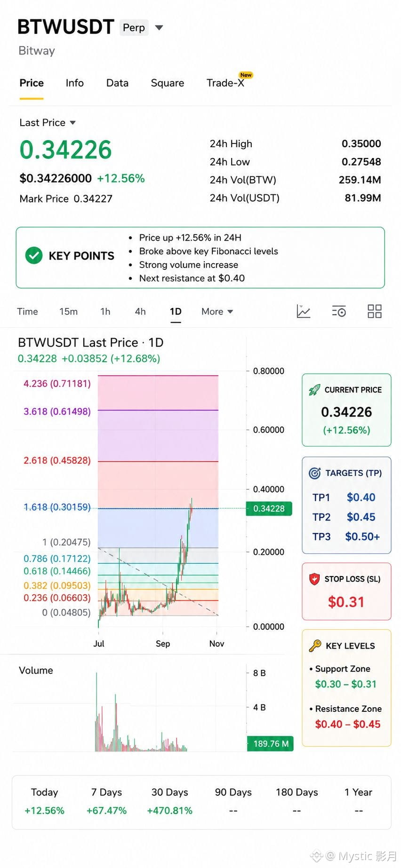Open the BTWUSDT pair selector dropdown arrow
401x868 pixels.
click(159, 28)
